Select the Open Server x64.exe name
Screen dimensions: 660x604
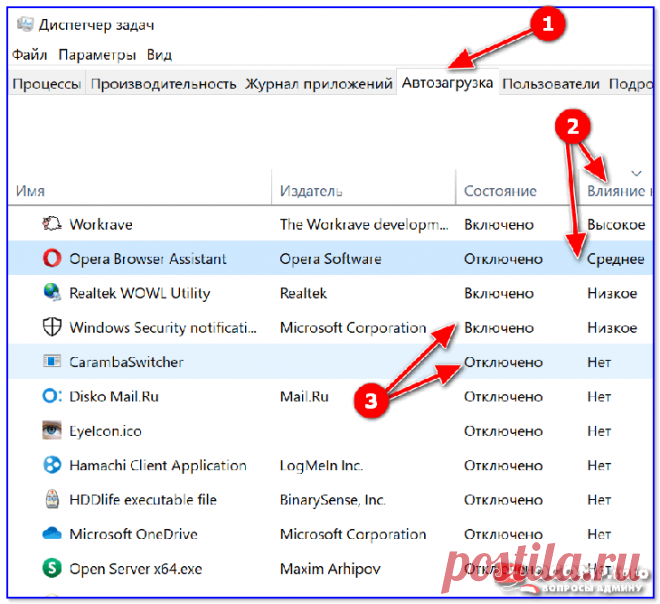pyautogui.click(x=136, y=569)
